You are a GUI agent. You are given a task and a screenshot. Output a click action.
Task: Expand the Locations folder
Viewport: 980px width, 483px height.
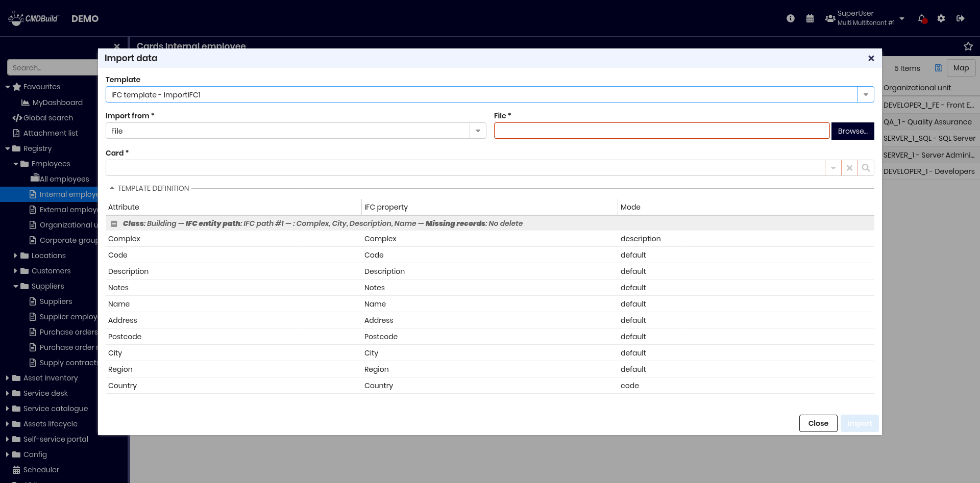[x=16, y=256]
